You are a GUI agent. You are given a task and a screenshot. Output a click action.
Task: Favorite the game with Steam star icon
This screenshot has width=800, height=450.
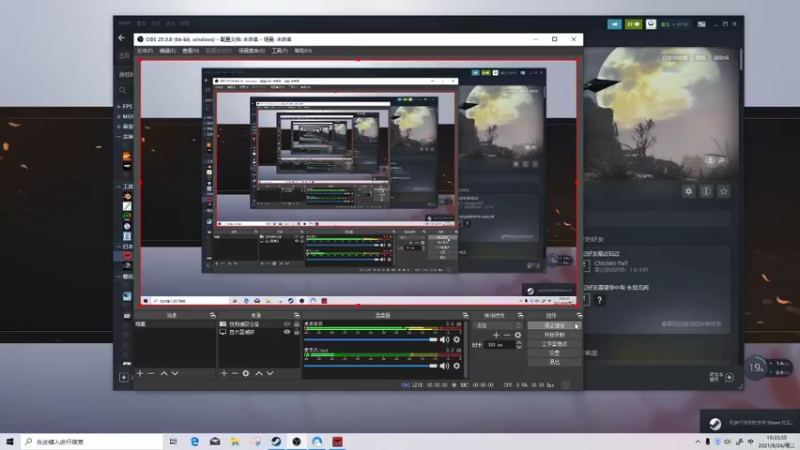[x=723, y=191]
